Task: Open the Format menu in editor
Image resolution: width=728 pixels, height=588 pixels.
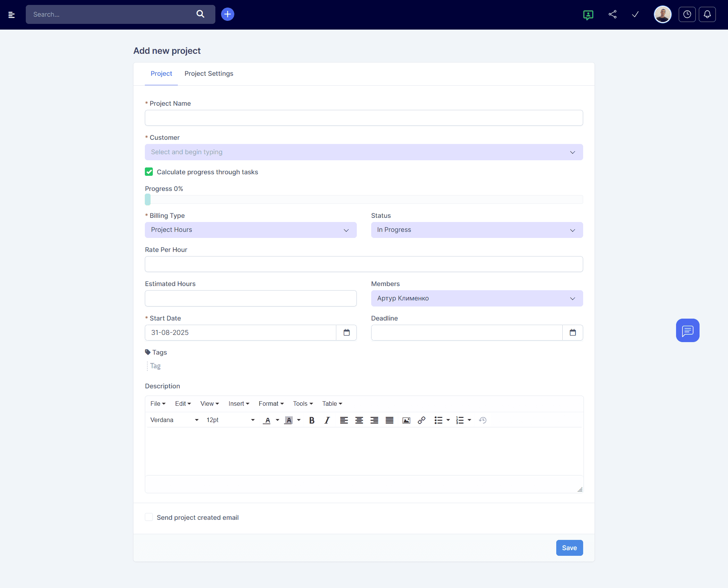Action: click(271, 403)
